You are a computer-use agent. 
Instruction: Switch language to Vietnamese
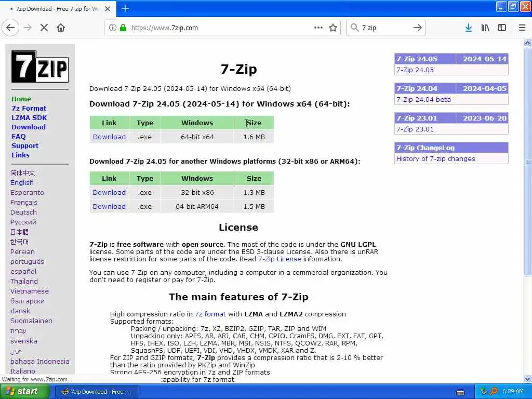[x=29, y=291]
